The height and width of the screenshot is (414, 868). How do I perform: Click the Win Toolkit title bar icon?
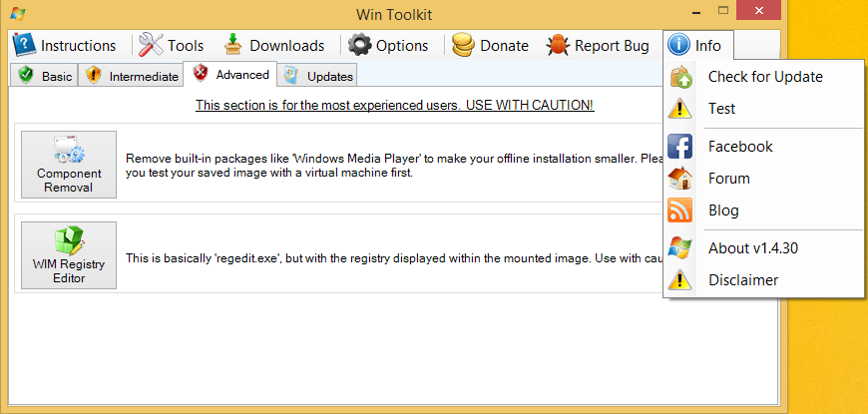[17, 12]
